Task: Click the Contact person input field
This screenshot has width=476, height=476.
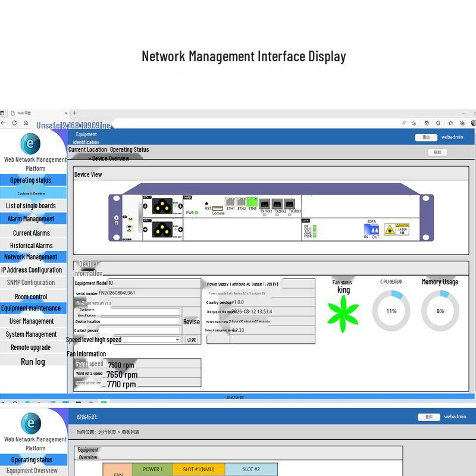Action: (140, 330)
